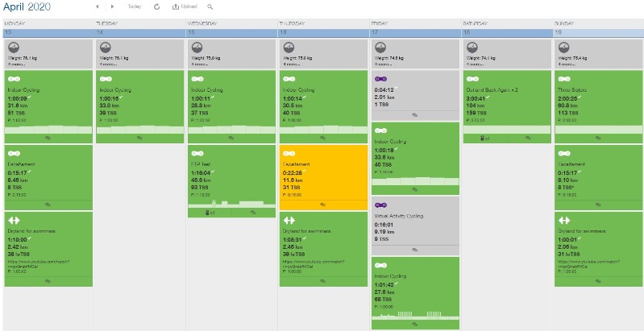Click the Upload button
Screen dimensions: 644x331
185,6
